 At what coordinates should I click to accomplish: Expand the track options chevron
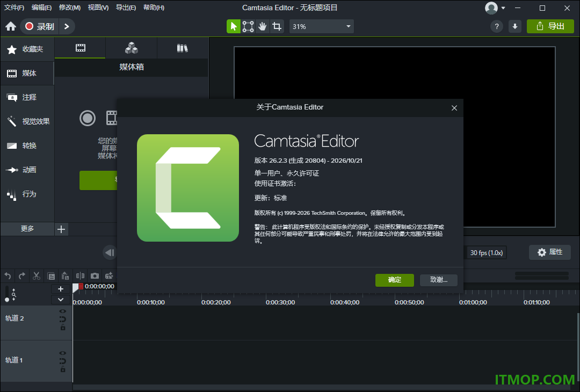(61, 300)
